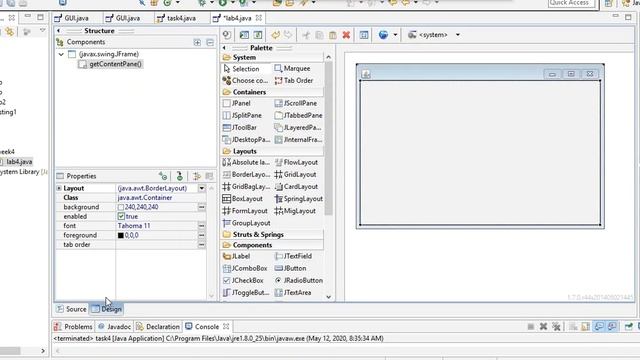Choose JSplitPane in Containers
Screen dimensions: 640x360
click(242, 116)
